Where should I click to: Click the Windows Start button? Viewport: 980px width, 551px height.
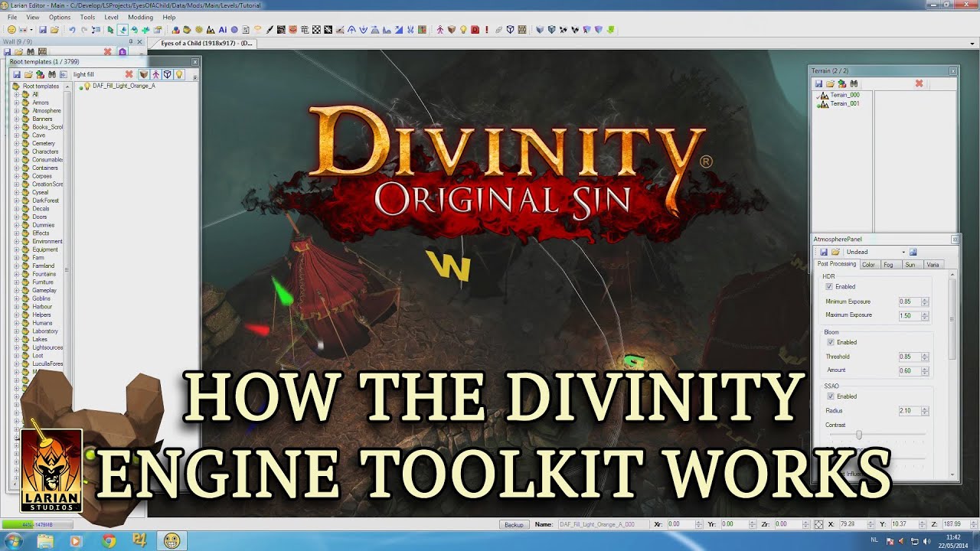pyautogui.click(x=13, y=541)
